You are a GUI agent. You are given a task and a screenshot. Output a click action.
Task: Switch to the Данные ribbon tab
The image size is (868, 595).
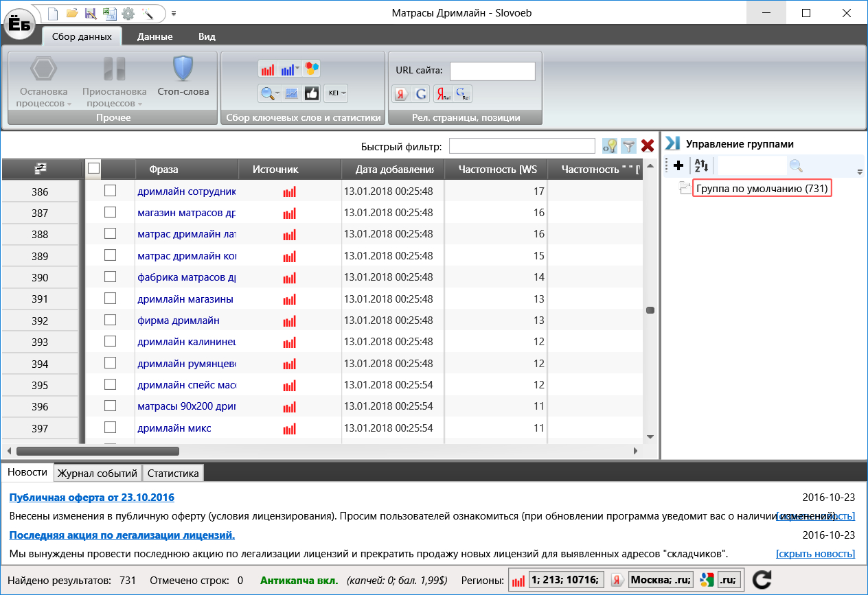(x=155, y=36)
